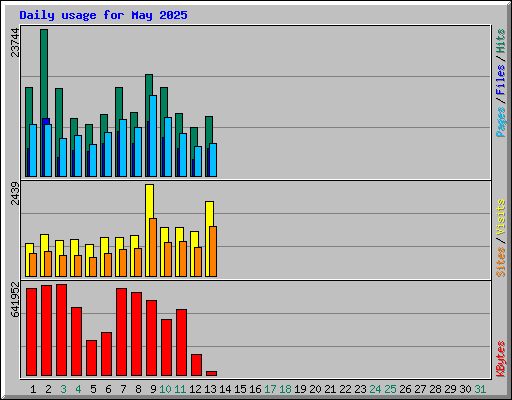Click the small red KBytes bar for day 13
Image resolution: width=512 pixels, height=400 pixels.
pos(211,373)
